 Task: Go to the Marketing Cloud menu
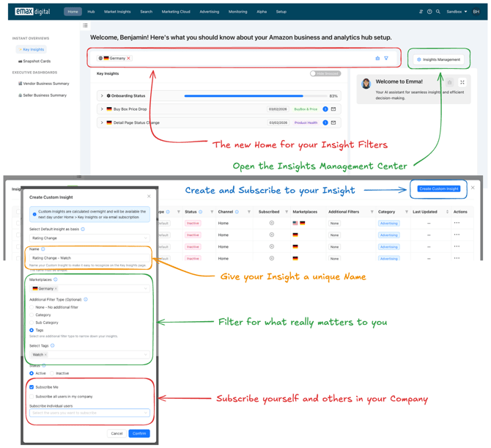(x=176, y=12)
